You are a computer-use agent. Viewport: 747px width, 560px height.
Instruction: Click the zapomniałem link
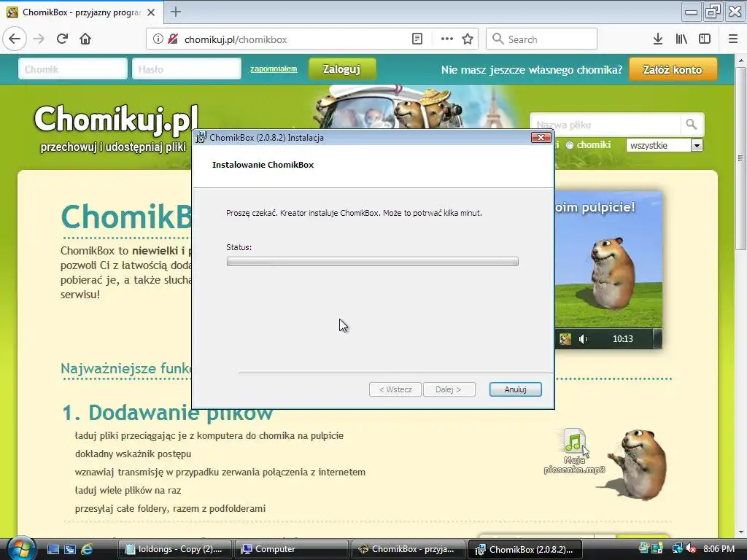pos(274,69)
